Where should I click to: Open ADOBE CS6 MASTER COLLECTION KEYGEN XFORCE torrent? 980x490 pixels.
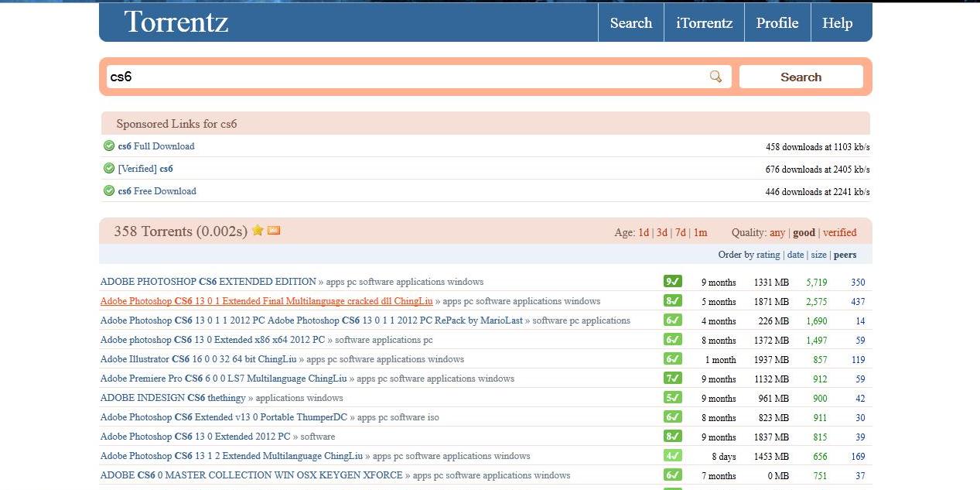(251, 475)
